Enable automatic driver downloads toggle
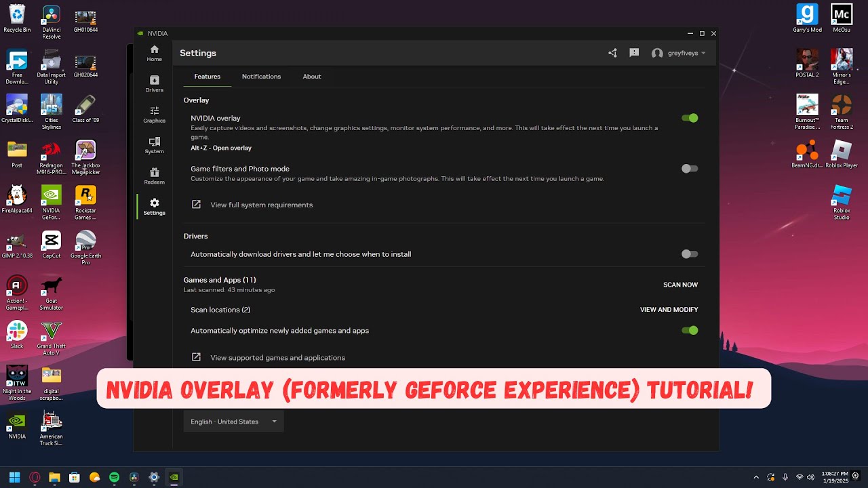The image size is (868, 488). tap(690, 254)
